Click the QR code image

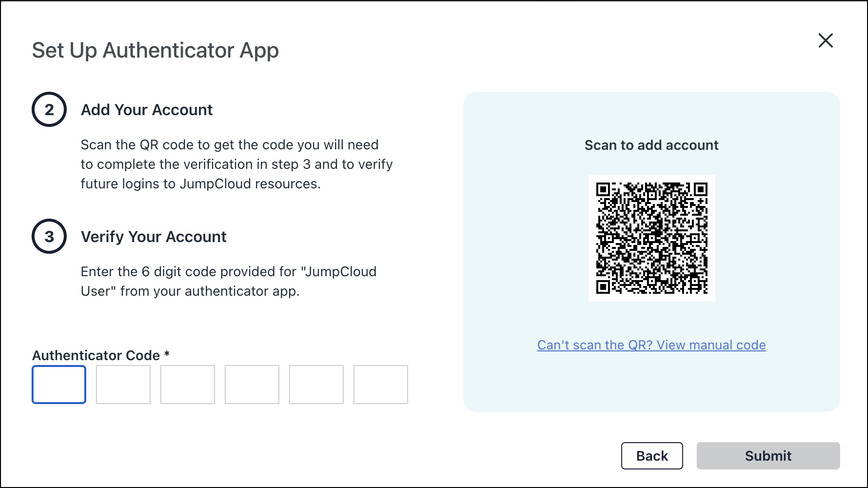[x=651, y=238]
